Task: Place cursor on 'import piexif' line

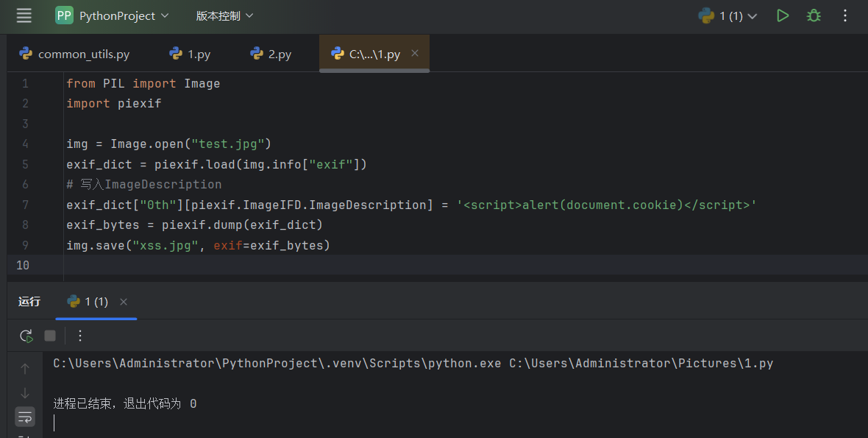Action: coord(114,104)
